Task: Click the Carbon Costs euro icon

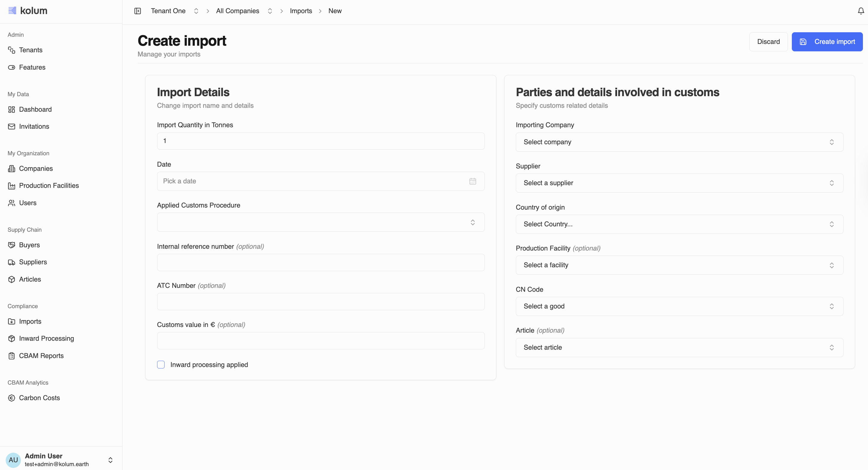Action: coord(11,398)
